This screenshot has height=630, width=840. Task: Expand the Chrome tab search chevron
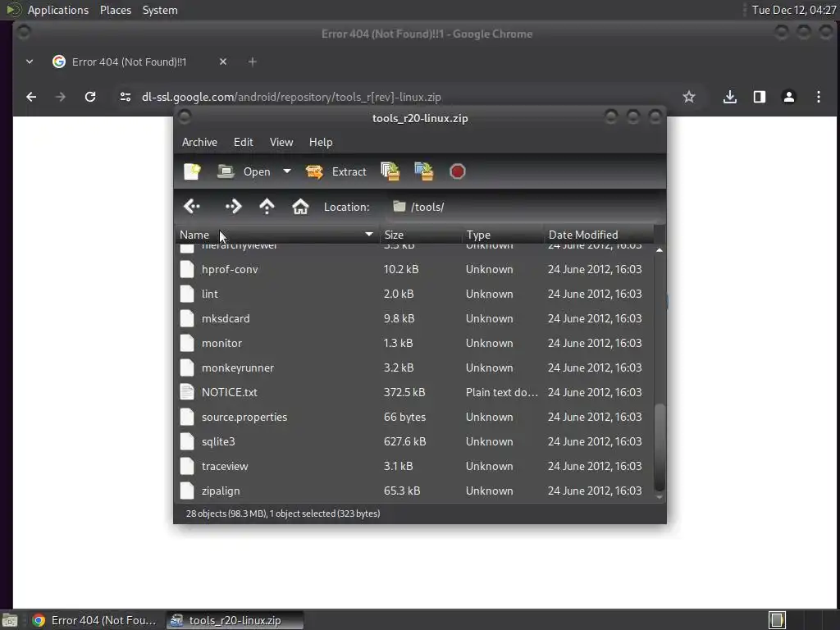tap(30, 62)
